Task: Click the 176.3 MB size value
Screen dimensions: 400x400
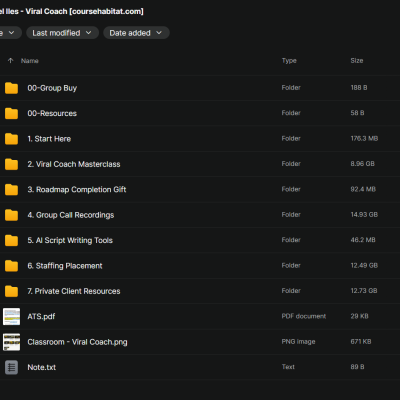Action: (x=364, y=138)
